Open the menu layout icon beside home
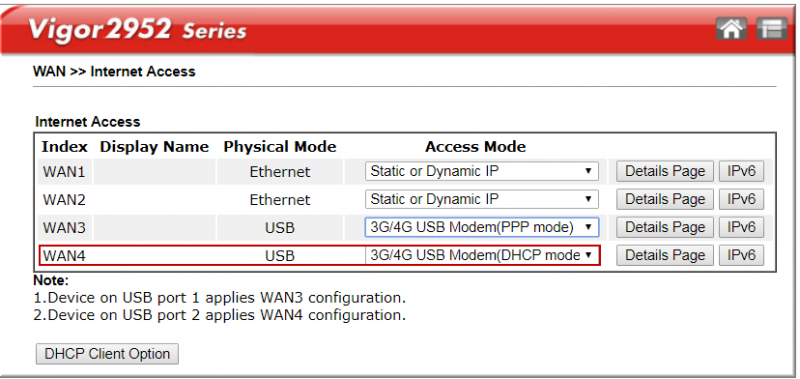 point(771,29)
